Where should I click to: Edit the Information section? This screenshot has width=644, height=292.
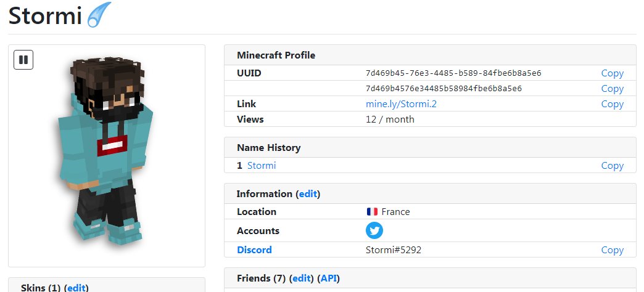(x=308, y=193)
